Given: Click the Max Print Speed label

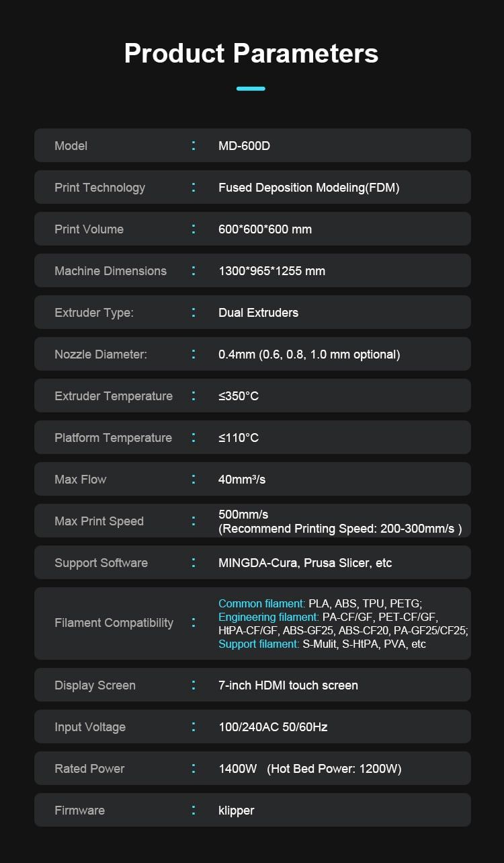Looking at the screenshot, I should tap(99, 521).
